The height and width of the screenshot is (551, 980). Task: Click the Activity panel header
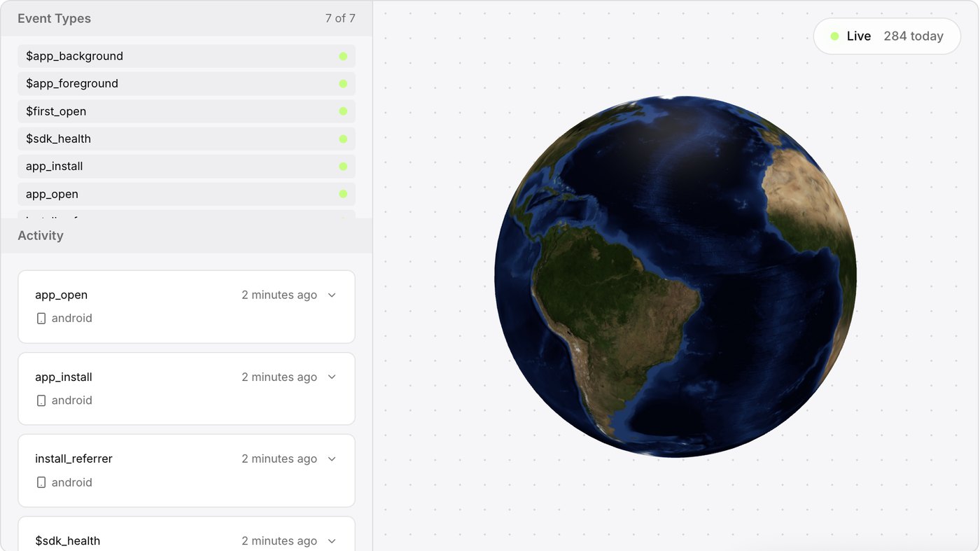[186, 235]
